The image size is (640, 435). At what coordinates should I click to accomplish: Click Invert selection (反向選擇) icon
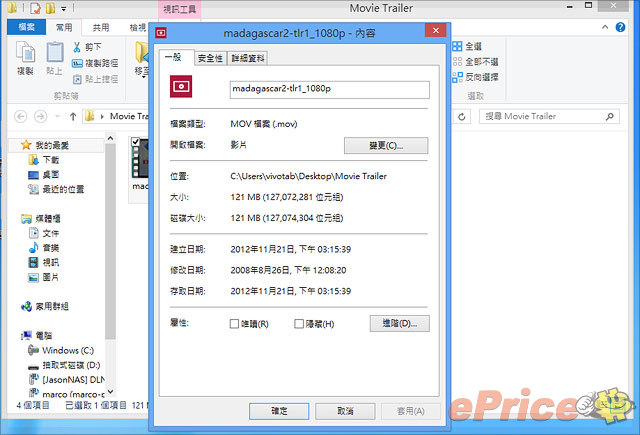coord(459,77)
